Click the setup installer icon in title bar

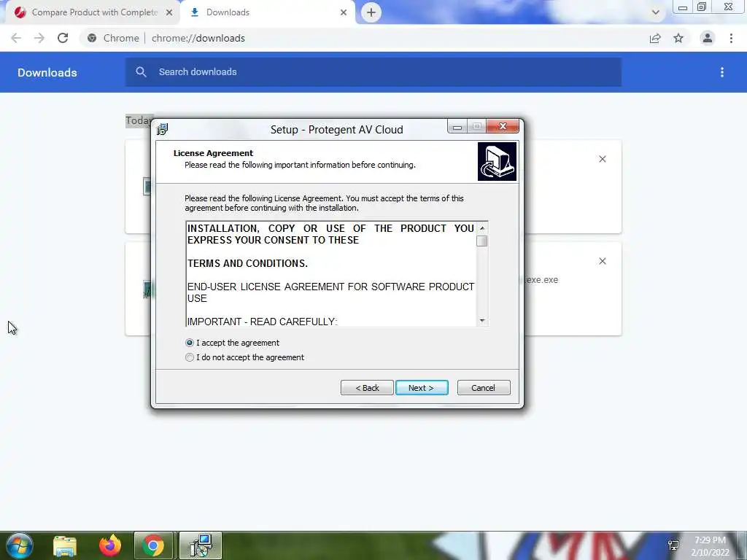point(163,129)
